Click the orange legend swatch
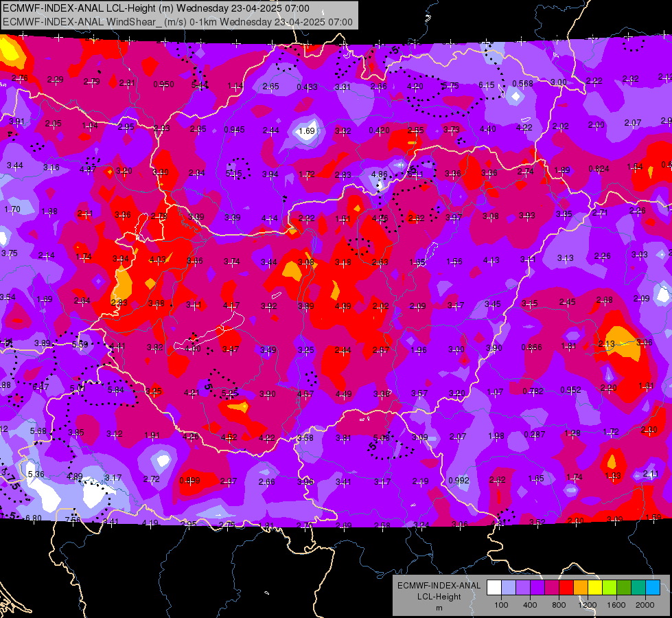This screenshot has width=672, height=618. pos(581,588)
